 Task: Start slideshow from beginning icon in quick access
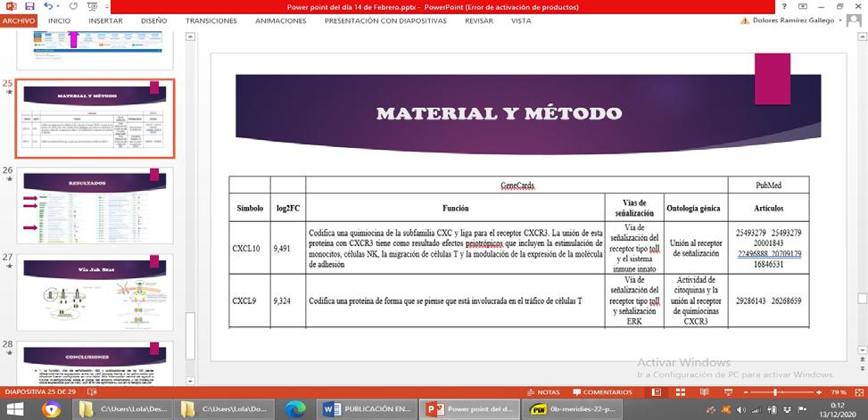(92, 6)
